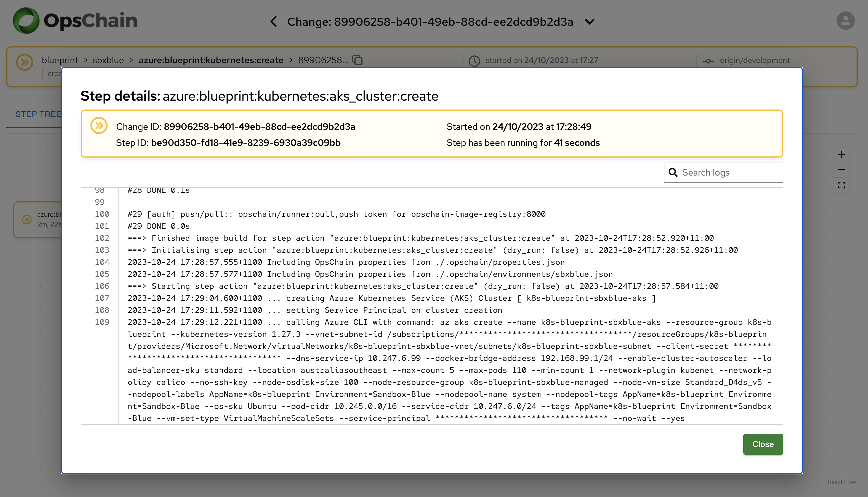Fit the step tree view to screen
This screenshot has width=868, height=497.
coord(841,185)
